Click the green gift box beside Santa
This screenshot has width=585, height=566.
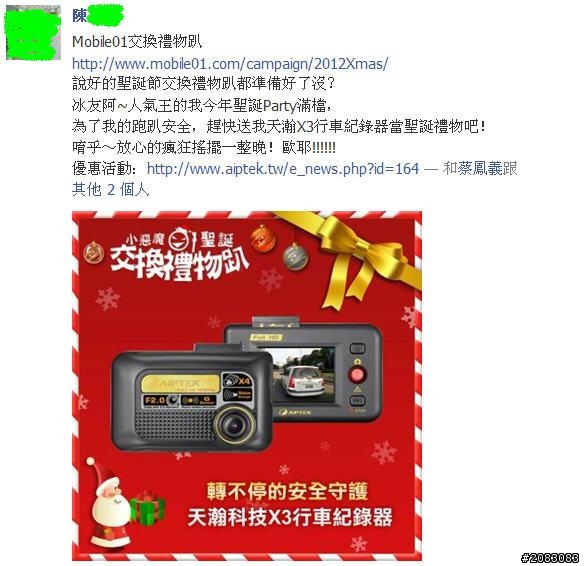148,507
